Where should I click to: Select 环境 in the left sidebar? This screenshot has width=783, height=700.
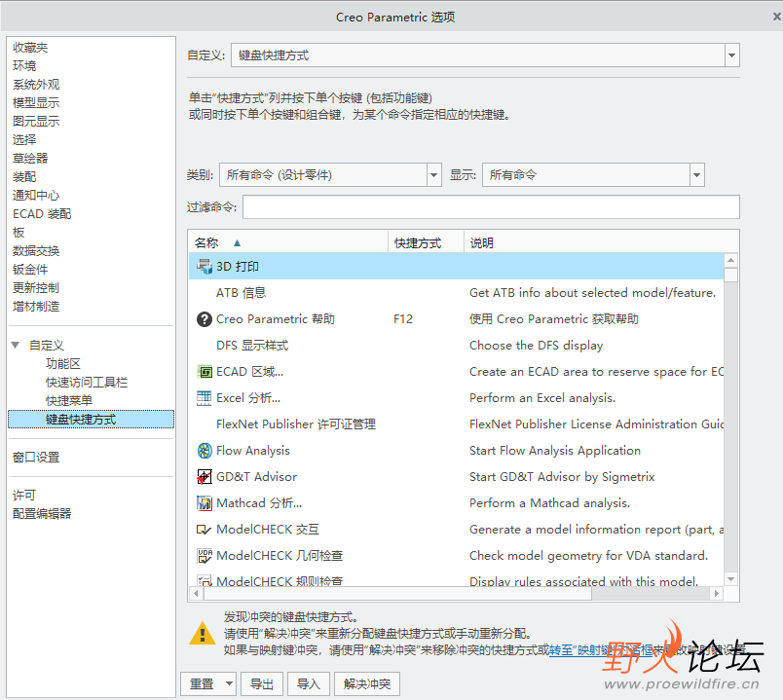(x=24, y=66)
